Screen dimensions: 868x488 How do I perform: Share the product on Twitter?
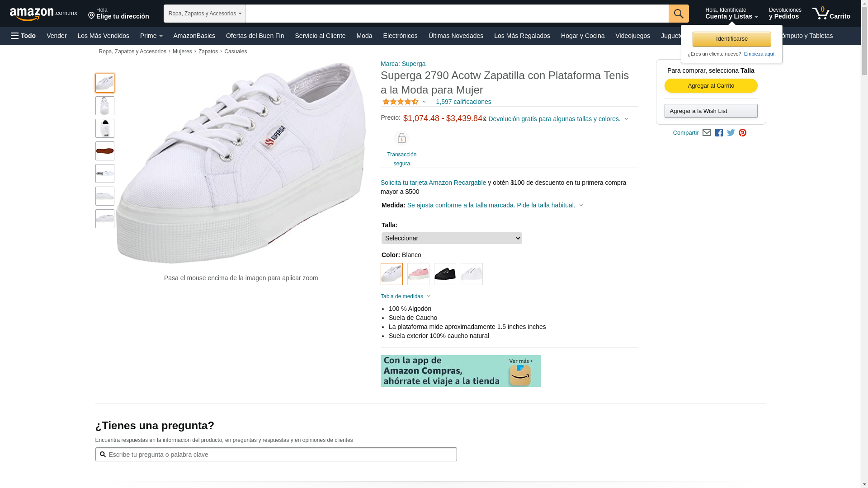click(x=731, y=133)
